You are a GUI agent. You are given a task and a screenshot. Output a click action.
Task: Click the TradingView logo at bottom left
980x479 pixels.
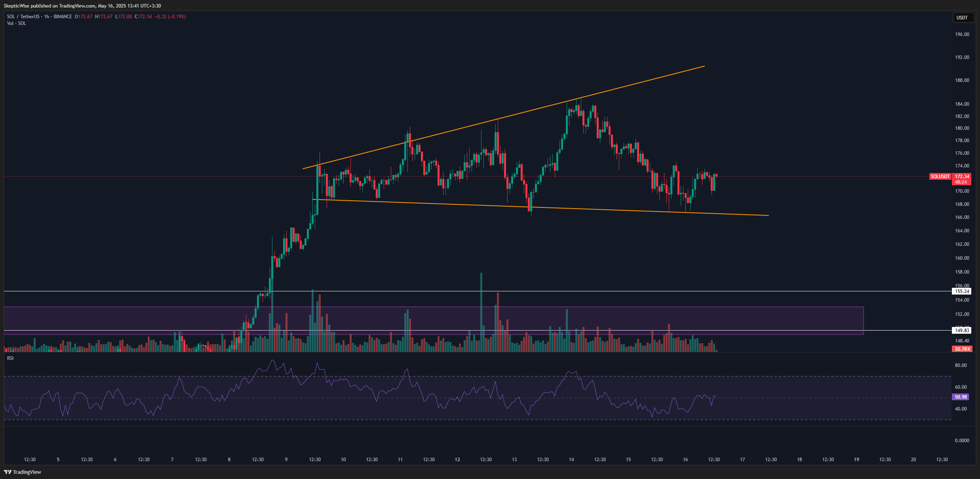coord(23,472)
